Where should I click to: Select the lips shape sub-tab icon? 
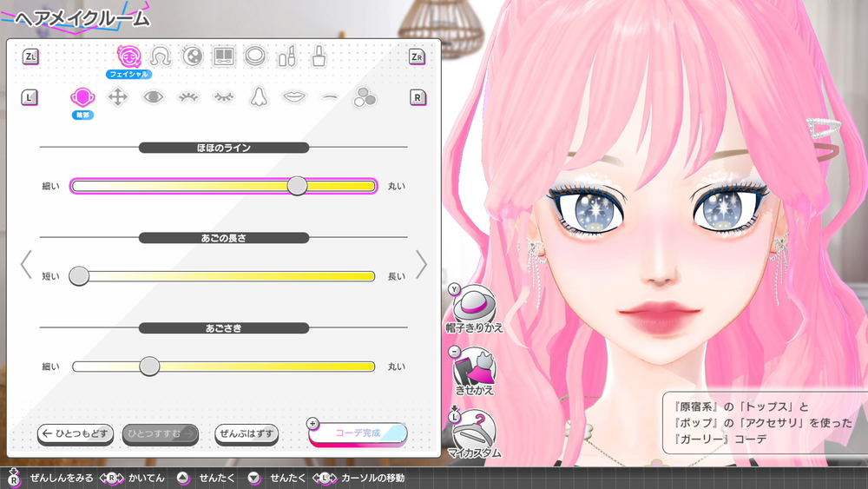pyautogui.click(x=293, y=97)
